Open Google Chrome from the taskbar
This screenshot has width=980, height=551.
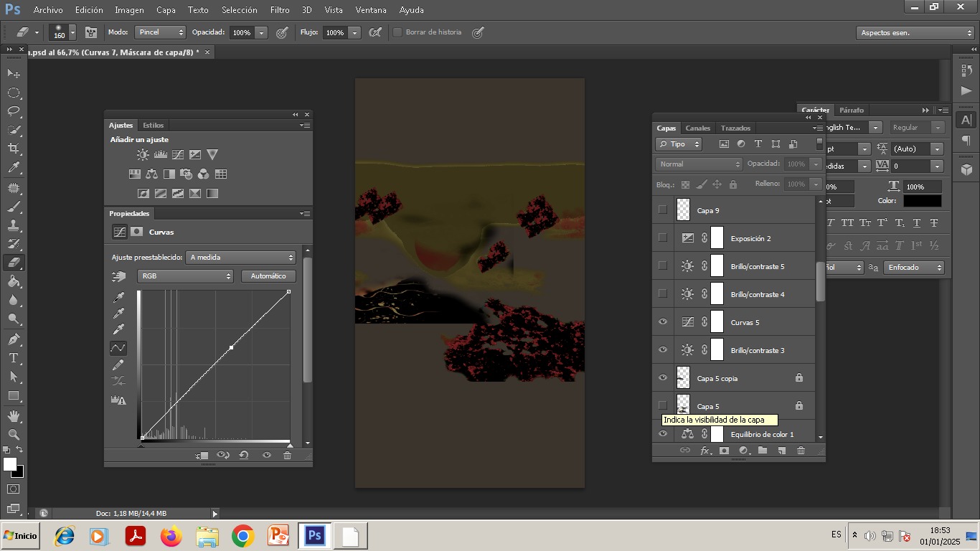(243, 536)
